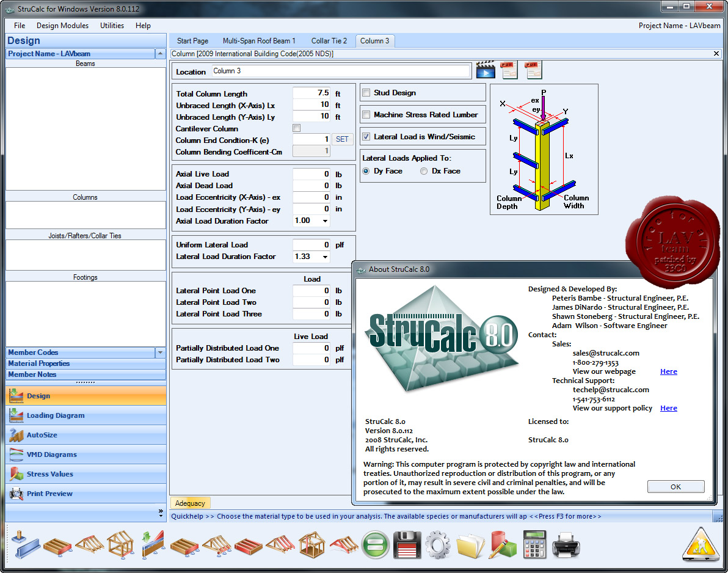Click the Unbraced Length (Y-Axis) Ly field
The width and height of the screenshot is (728, 573).
311,117
